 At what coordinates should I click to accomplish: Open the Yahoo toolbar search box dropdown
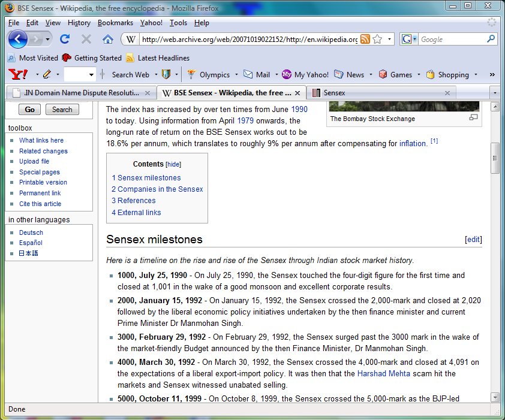(x=92, y=75)
